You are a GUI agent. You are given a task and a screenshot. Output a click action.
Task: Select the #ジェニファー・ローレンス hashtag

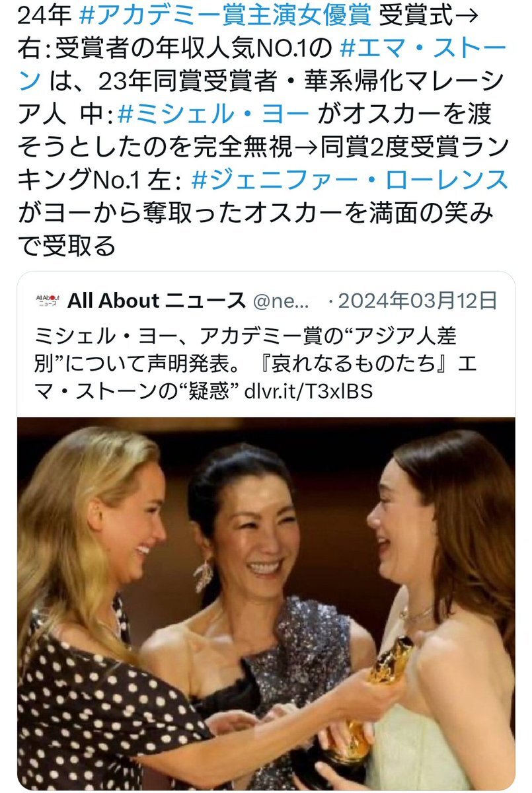pyautogui.click(x=348, y=180)
